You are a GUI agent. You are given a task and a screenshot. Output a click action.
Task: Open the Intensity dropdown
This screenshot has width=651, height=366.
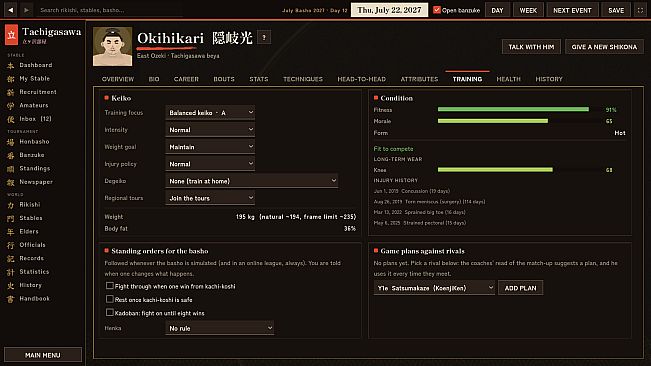[x=210, y=129]
